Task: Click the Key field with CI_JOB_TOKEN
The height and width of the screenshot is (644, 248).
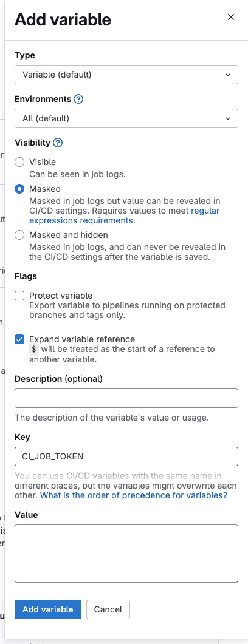Action: click(x=126, y=456)
